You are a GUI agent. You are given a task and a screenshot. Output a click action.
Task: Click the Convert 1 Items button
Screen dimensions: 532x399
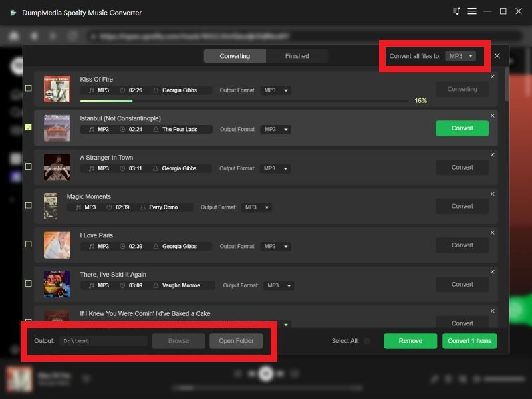(469, 341)
